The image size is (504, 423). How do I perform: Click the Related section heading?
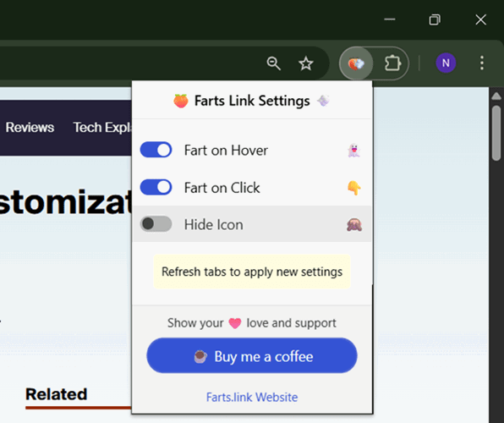click(x=57, y=394)
